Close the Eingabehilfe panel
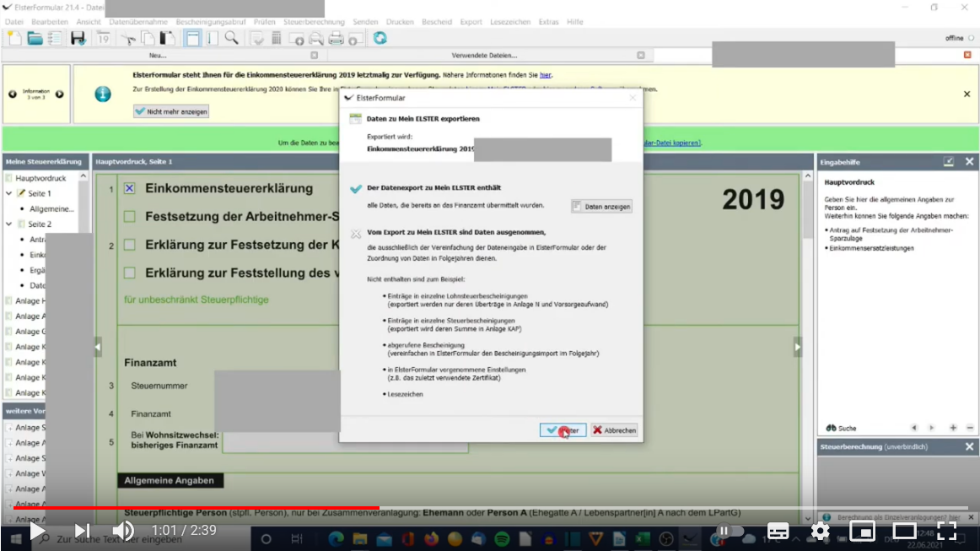 [x=969, y=161]
